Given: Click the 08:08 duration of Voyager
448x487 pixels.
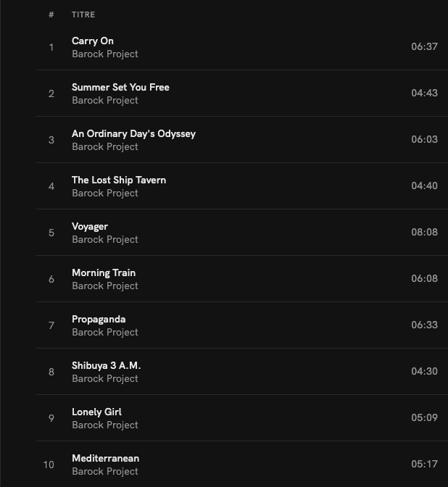Looking at the screenshot, I should point(424,233).
